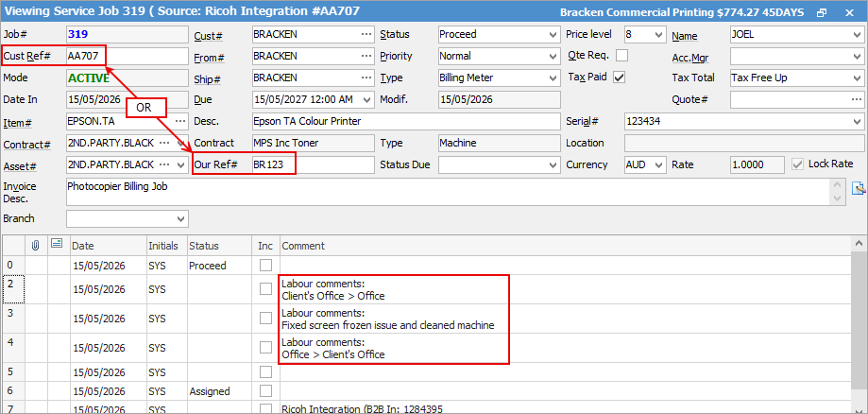The width and height of the screenshot is (868, 414).
Task: Click the restore window icon in title bar
Action: pos(822,12)
